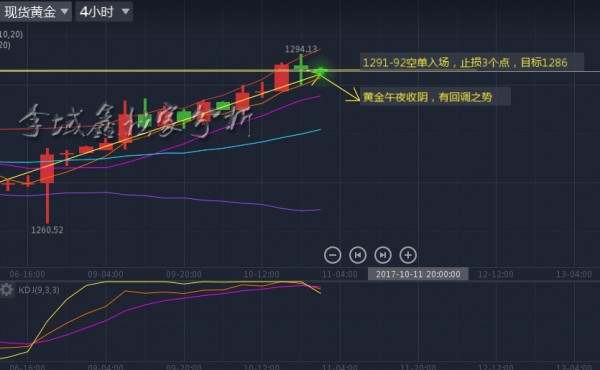Click the 1291-92空单入场 annotation text
Viewport: 600px width, 370px height.
[465, 62]
